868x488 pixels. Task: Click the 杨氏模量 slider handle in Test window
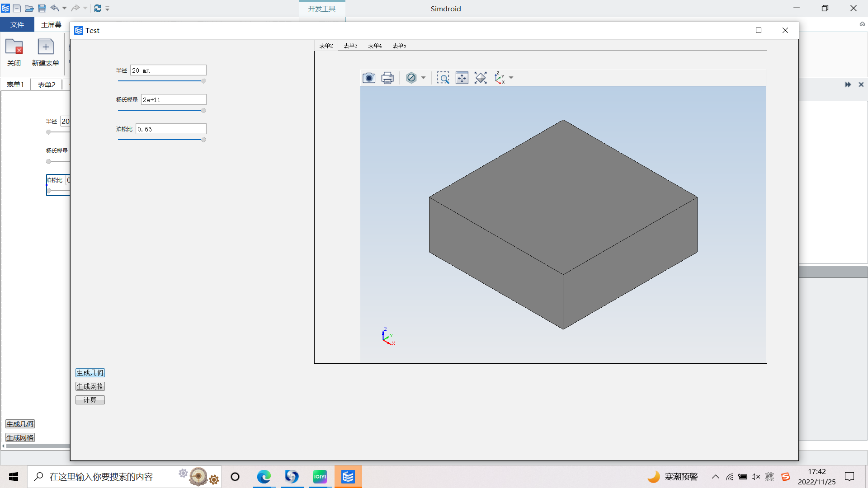[203, 111]
